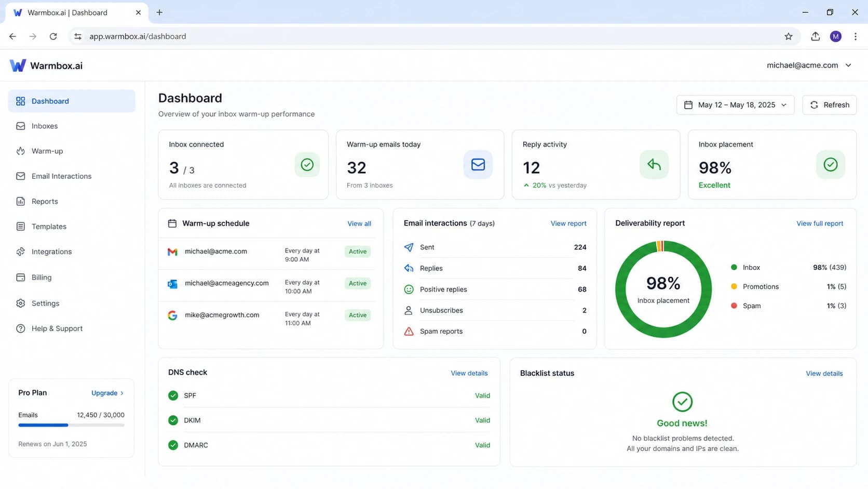Click the Outlook icon next to michael@acmeagency.com
868x489 pixels.
tap(172, 284)
